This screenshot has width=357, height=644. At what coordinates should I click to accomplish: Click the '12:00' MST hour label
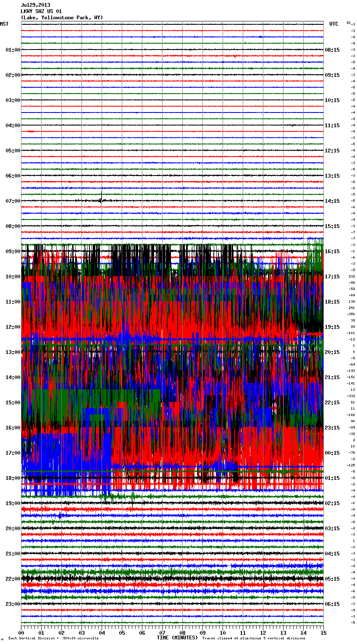[x=13, y=327]
